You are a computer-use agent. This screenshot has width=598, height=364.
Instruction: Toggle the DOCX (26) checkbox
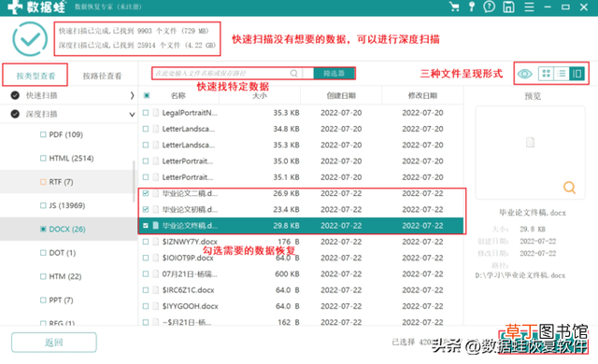[43, 229]
